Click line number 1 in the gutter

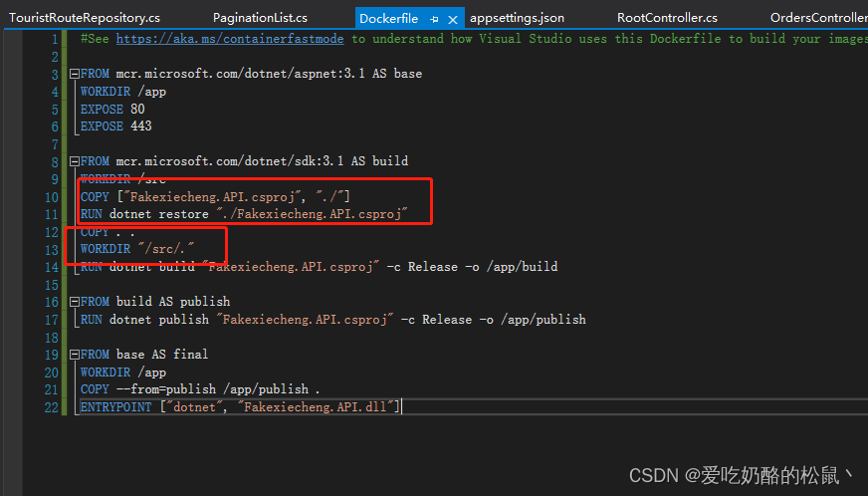click(x=54, y=40)
